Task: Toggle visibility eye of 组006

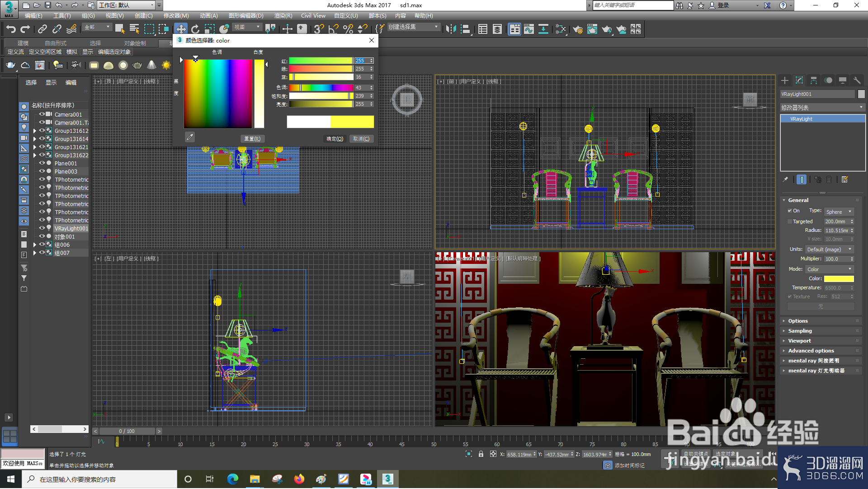Action: (x=42, y=244)
